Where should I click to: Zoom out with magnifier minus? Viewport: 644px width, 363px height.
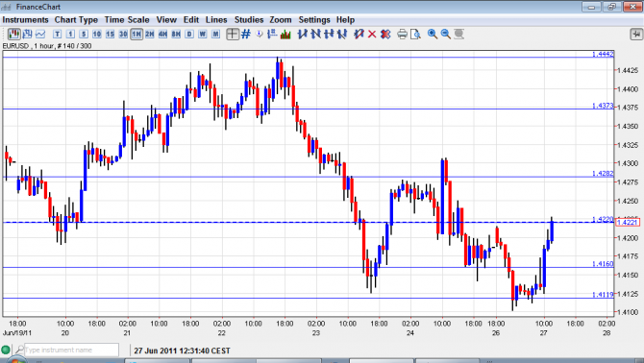tap(446, 34)
